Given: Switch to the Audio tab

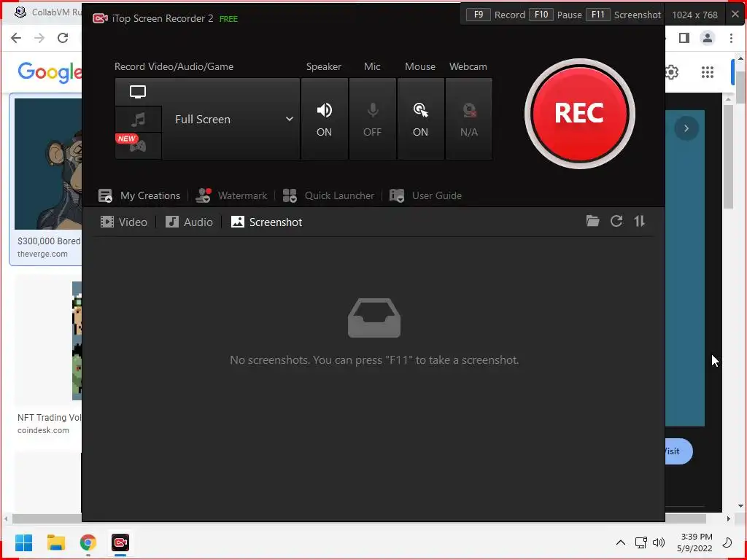Looking at the screenshot, I should pyautogui.click(x=189, y=222).
